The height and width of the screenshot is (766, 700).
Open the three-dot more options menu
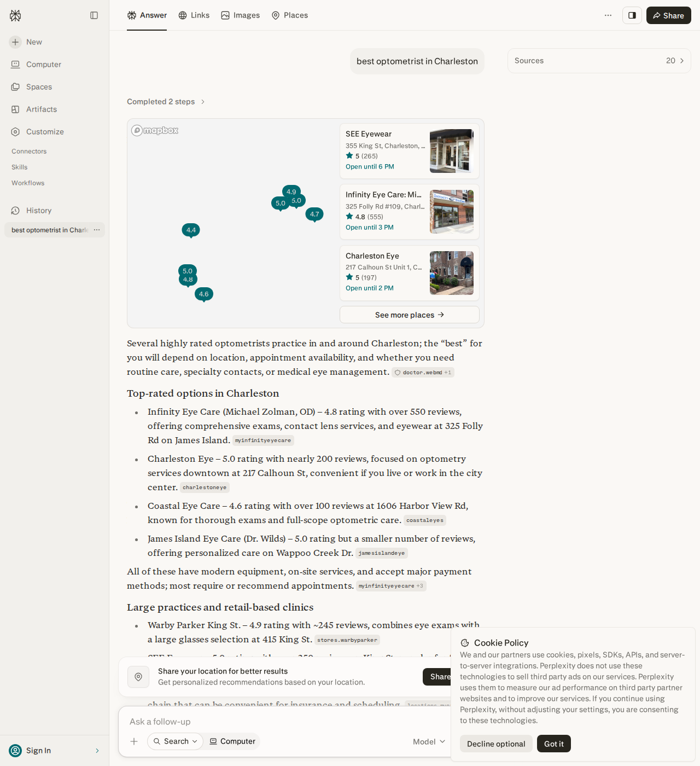point(608,15)
